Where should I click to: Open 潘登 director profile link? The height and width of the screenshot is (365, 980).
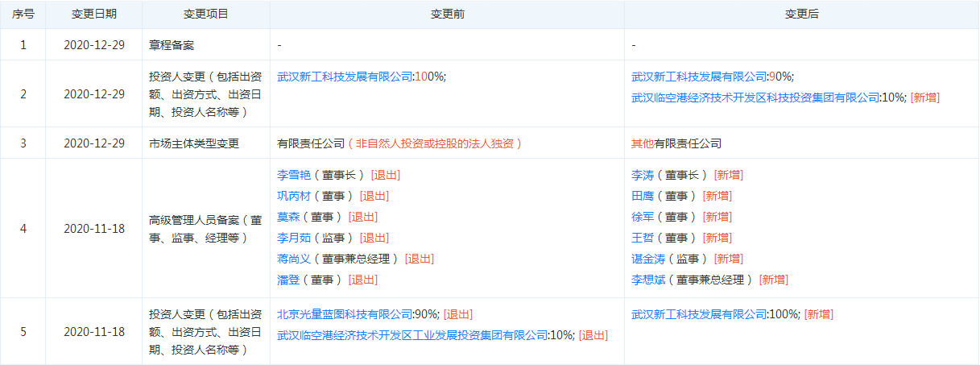click(288, 280)
